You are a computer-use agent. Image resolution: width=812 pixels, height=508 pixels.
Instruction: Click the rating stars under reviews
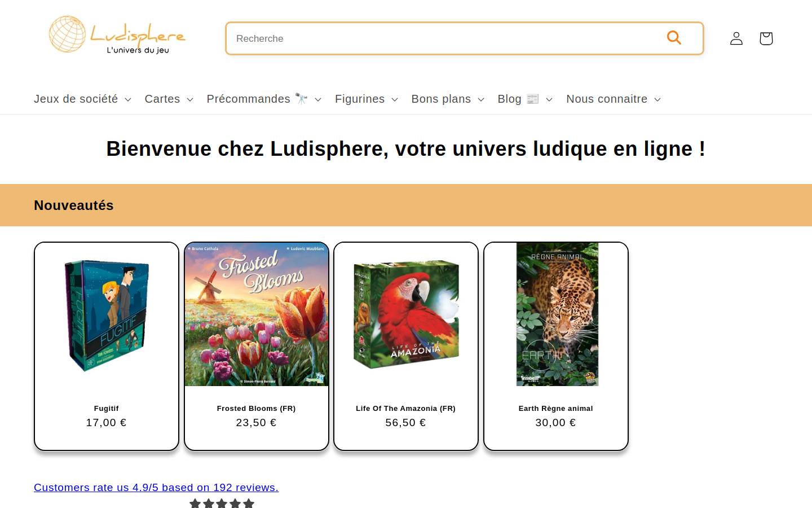222,503
